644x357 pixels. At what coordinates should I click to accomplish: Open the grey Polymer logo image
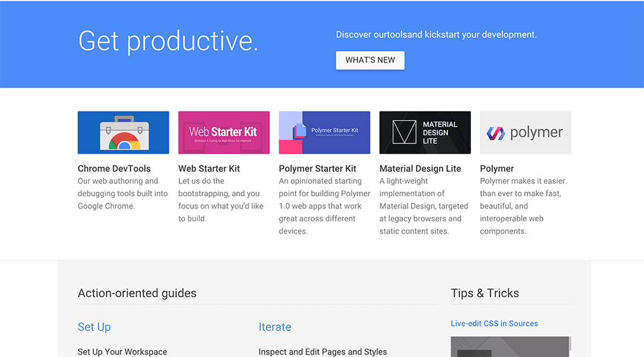click(525, 133)
